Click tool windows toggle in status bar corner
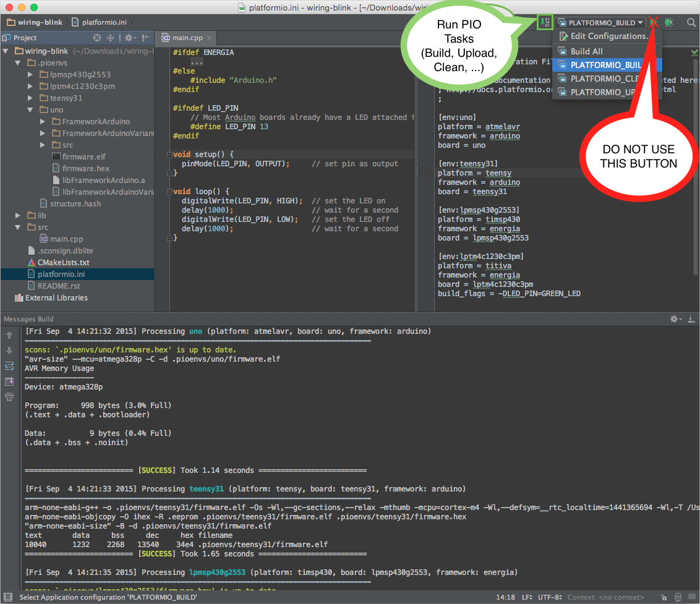The width and height of the screenshot is (700, 604). click(x=7, y=597)
